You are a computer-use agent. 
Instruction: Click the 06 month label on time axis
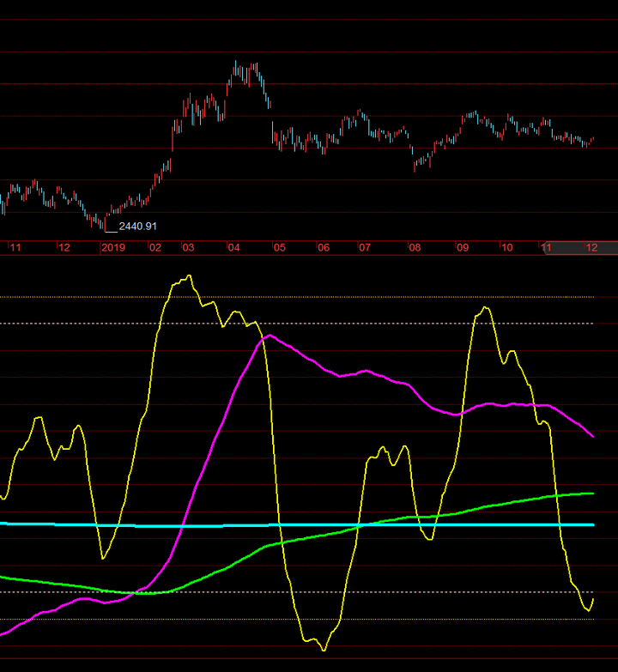(324, 248)
